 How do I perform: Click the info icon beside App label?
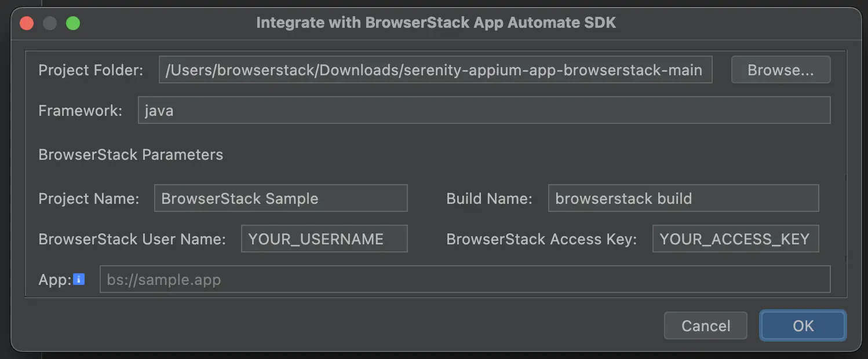(79, 280)
